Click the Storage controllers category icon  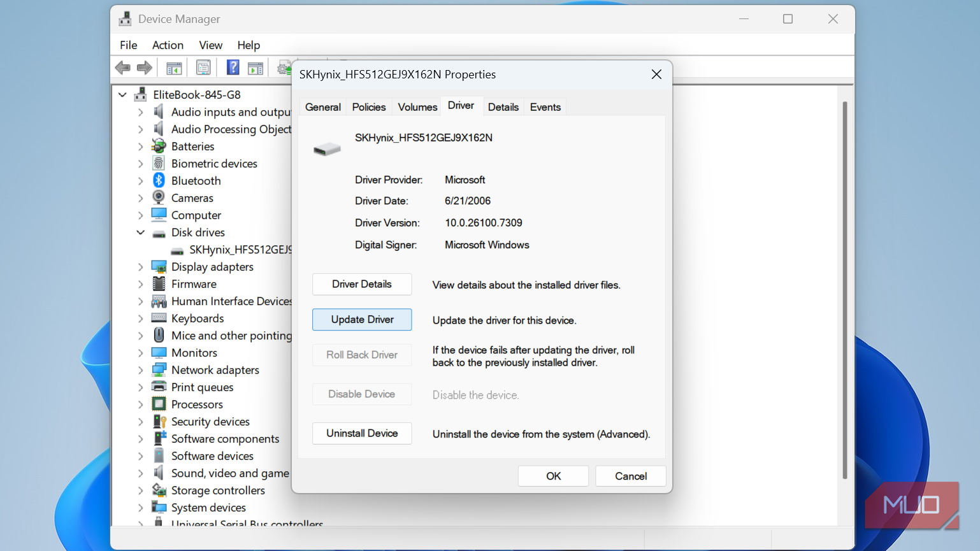[x=159, y=490]
